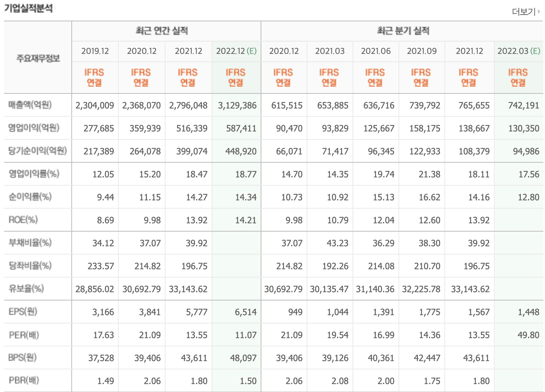This screenshot has width=545, height=392.
Task: Click debt ratio 34.12
Action: pyautogui.click(x=103, y=244)
